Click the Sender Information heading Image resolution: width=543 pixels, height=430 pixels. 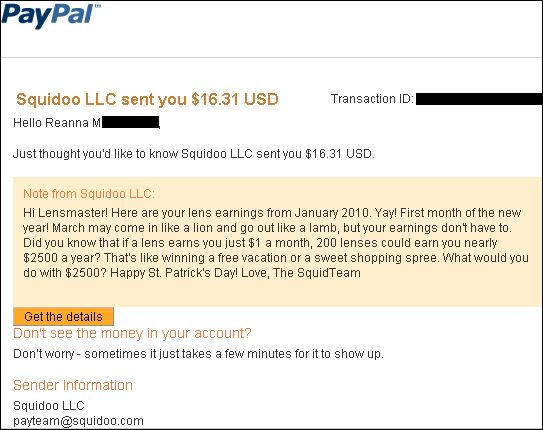point(73,385)
